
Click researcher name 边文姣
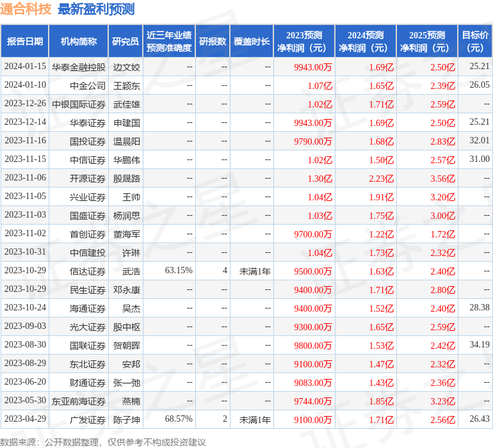point(126,67)
